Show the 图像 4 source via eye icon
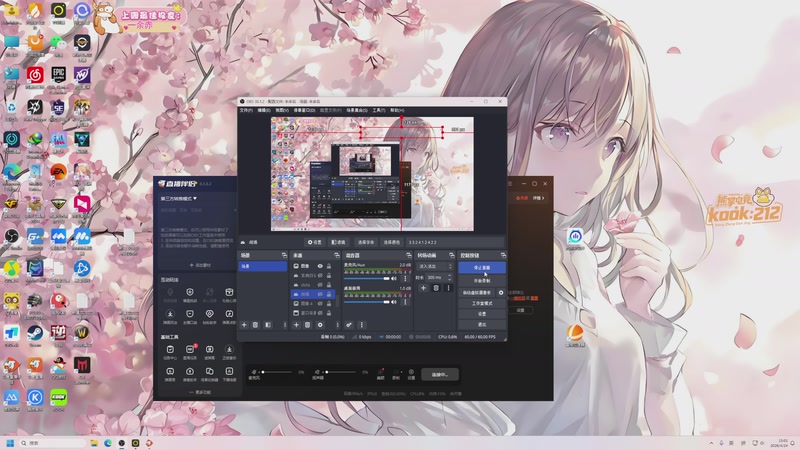800x450 pixels. point(320,304)
